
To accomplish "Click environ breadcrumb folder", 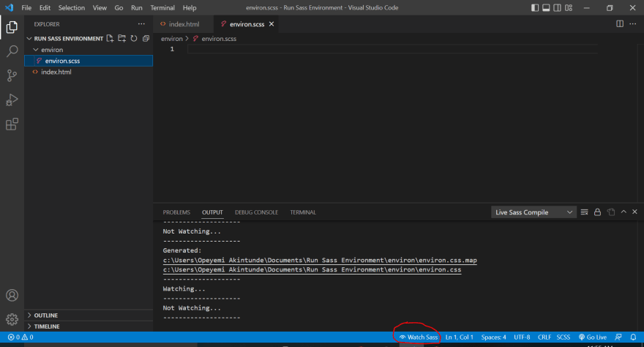I will (x=172, y=39).
